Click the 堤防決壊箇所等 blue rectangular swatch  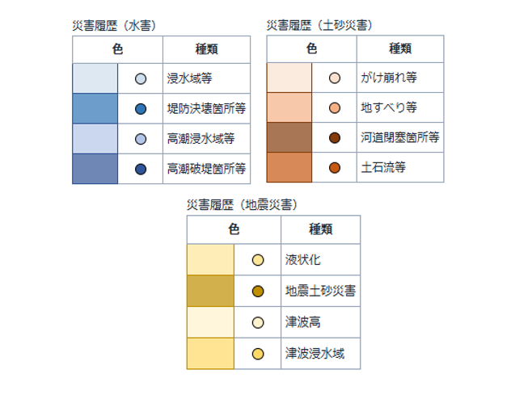95,109
